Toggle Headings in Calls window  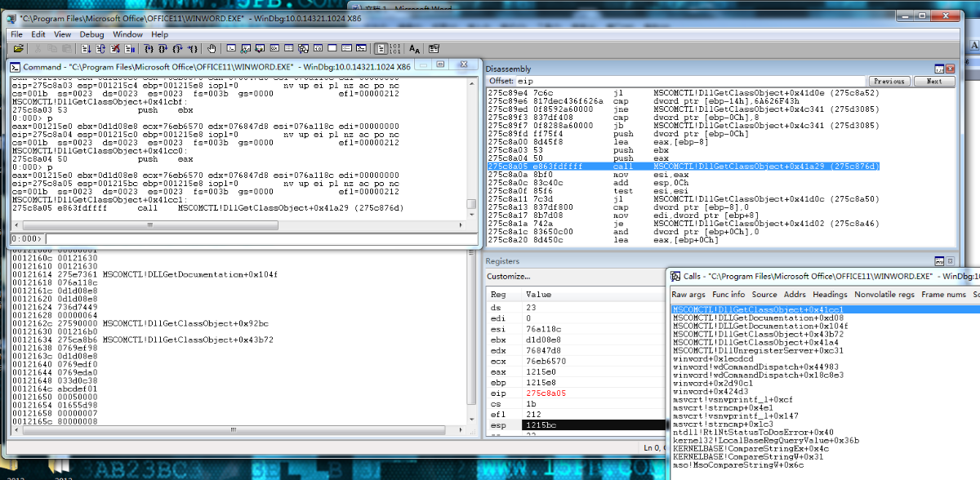click(830, 294)
